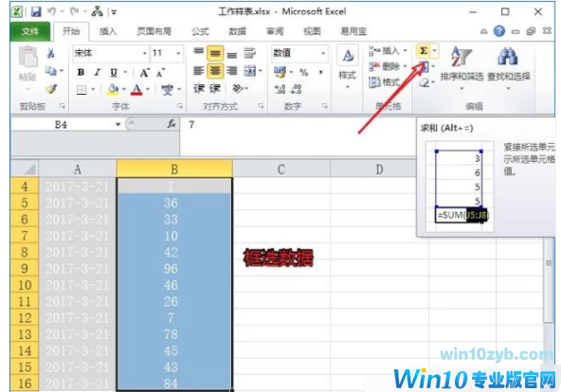The width and height of the screenshot is (561, 392).
Task: Open Find and Select (查找和选择)
Action: pyautogui.click(x=508, y=67)
